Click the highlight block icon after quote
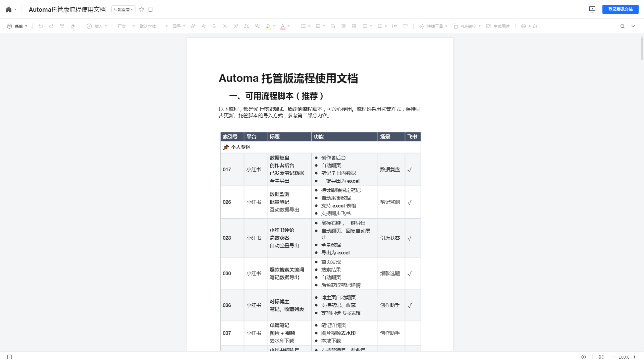 point(405,26)
